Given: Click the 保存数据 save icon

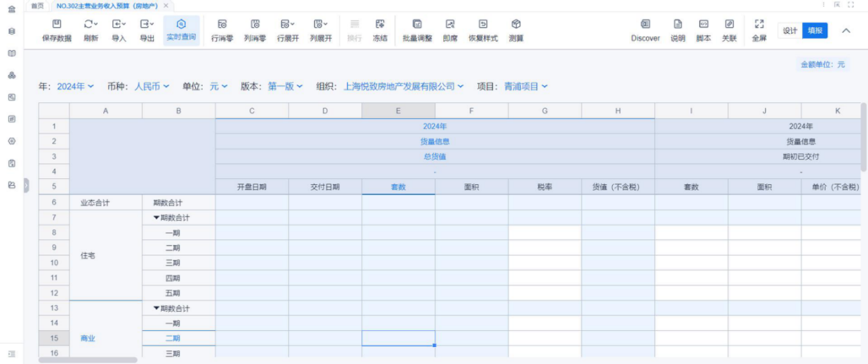Looking at the screenshot, I should click(x=57, y=25).
